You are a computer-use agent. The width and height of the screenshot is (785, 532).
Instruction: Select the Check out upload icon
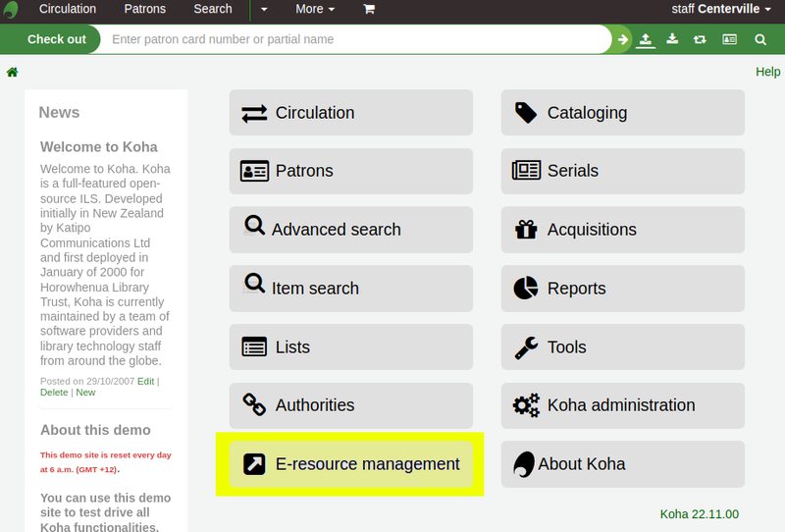tap(646, 39)
